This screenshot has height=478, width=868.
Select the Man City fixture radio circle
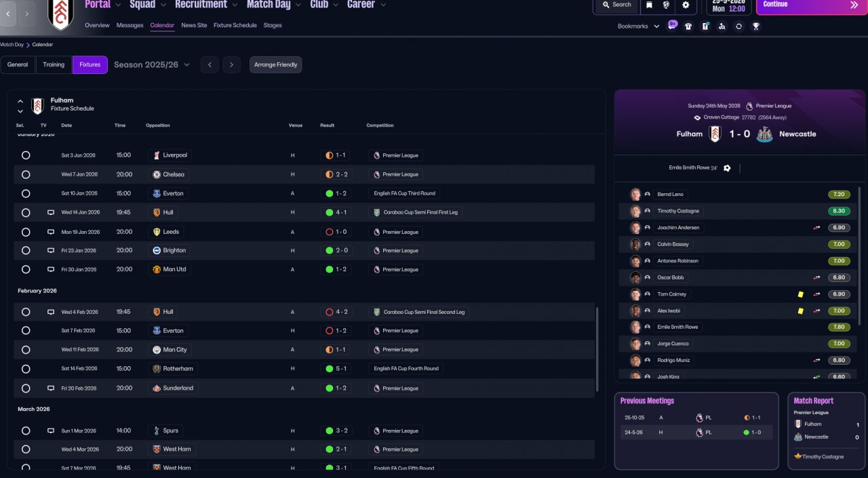pos(26,350)
